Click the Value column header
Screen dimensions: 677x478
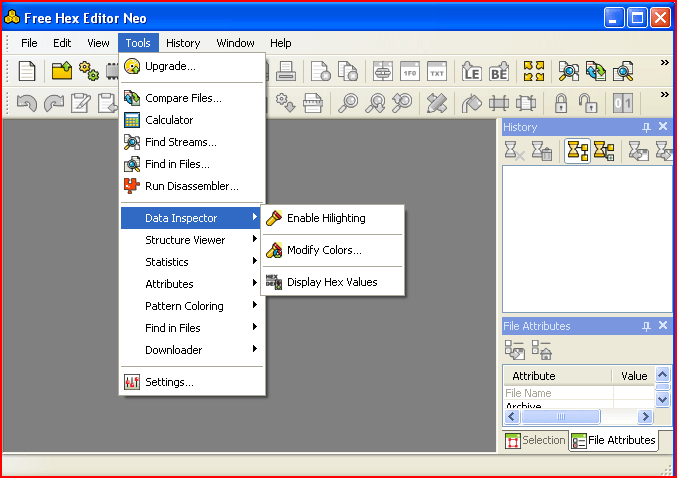pyautogui.click(x=633, y=376)
